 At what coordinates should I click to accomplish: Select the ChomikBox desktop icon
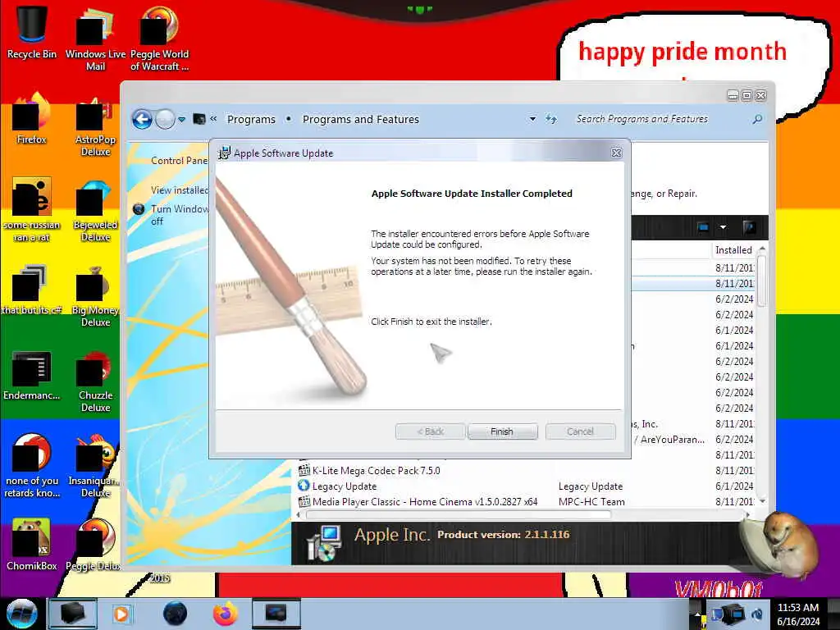point(32,545)
